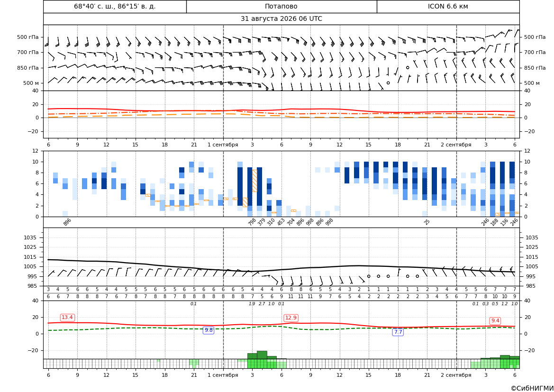The image size is (554, 392).
Task: Click the red 9.4 temperature label
Action: click(x=495, y=320)
